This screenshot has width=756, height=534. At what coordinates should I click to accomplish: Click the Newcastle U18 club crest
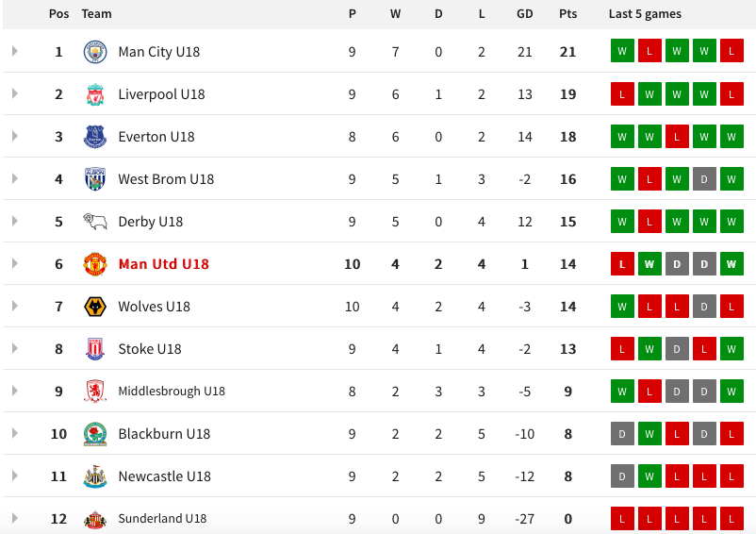click(x=95, y=476)
